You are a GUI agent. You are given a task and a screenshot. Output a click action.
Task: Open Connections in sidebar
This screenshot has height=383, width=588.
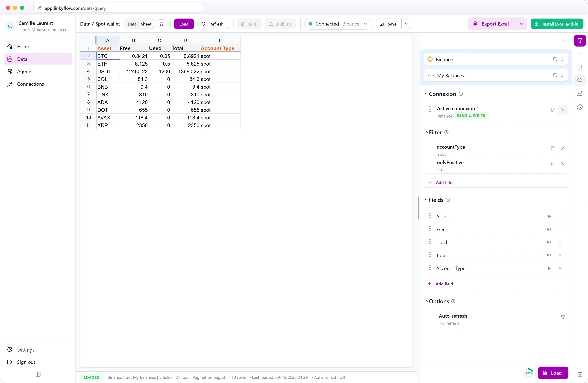pos(38,84)
